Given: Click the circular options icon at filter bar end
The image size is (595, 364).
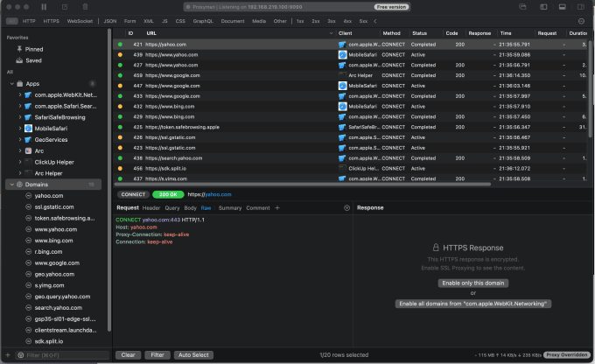Looking at the screenshot, I should coord(581,21).
